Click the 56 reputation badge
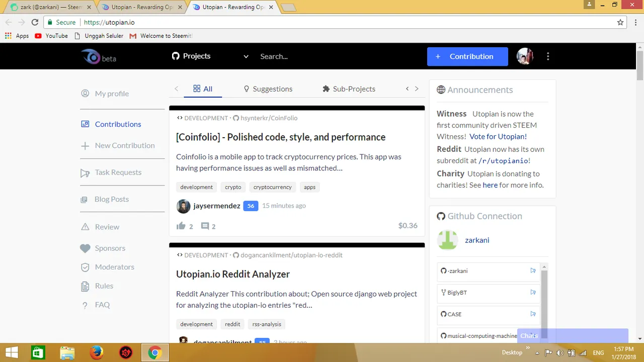Viewport: 644px width, 362px height. (251, 206)
